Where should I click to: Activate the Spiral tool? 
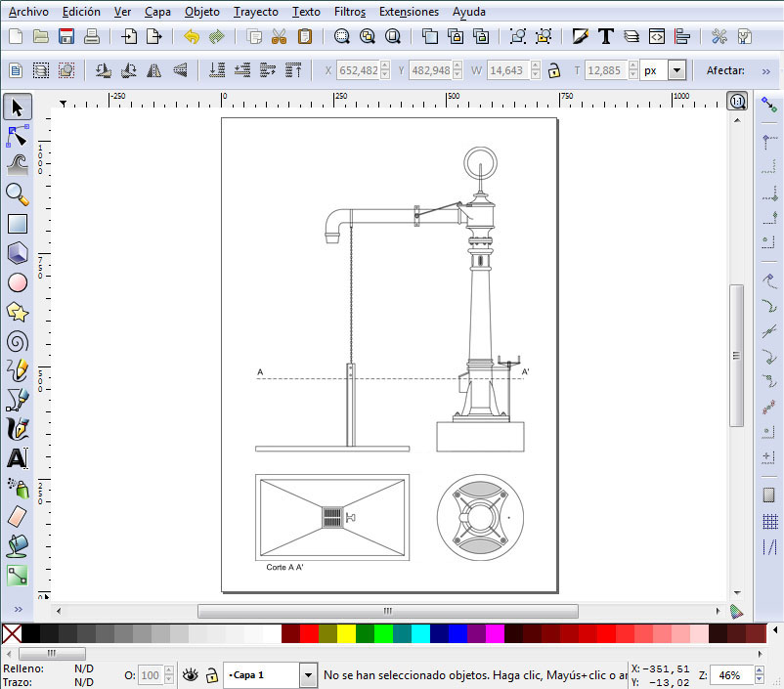pyautogui.click(x=18, y=341)
